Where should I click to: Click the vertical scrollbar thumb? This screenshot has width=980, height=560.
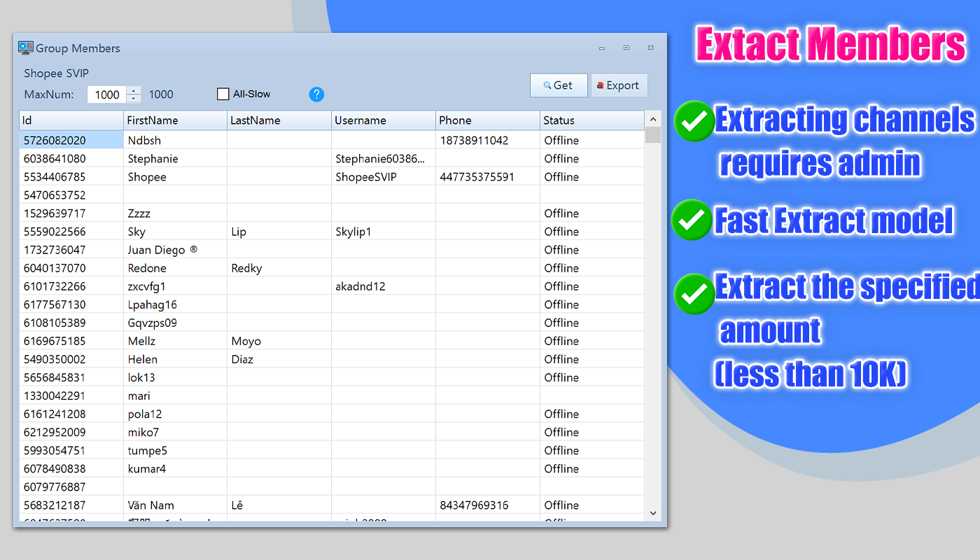pyautogui.click(x=653, y=134)
